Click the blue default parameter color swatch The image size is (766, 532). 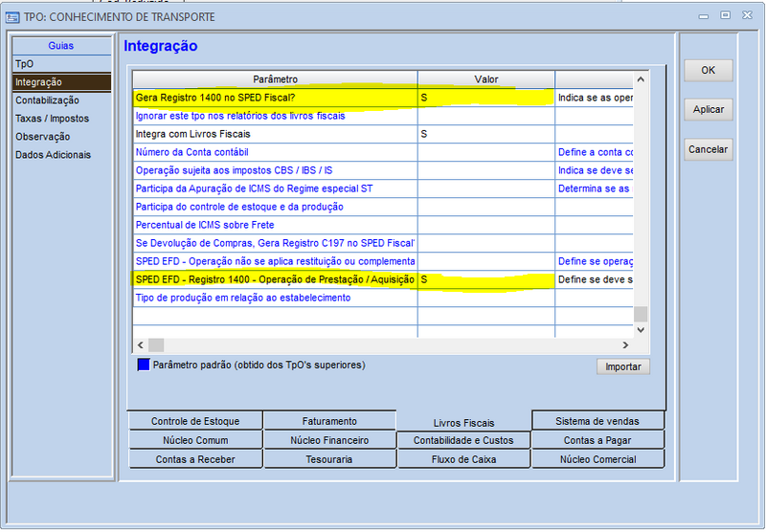(144, 365)
